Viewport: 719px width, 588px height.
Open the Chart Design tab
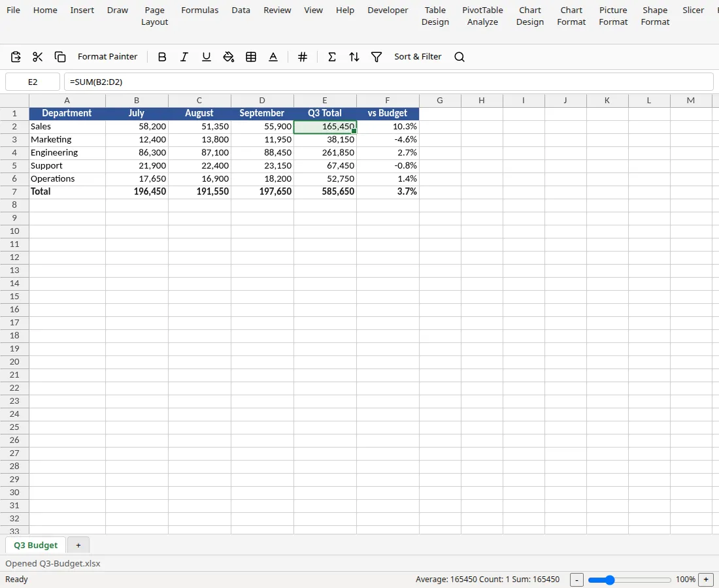[x=530, y=16]
